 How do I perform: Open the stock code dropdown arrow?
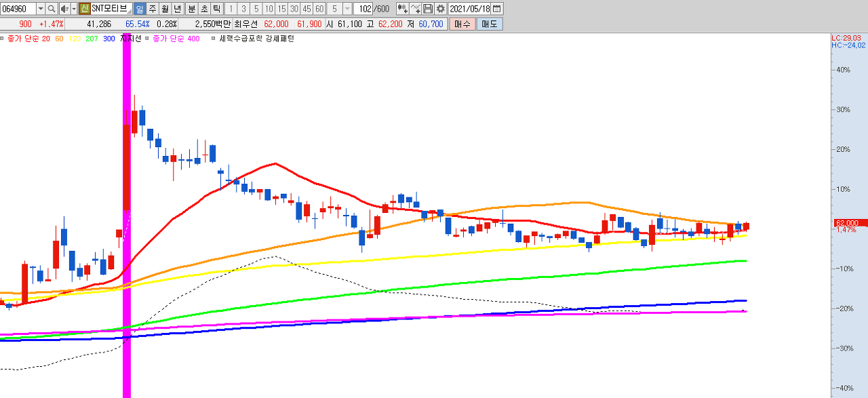coord(40,9)
